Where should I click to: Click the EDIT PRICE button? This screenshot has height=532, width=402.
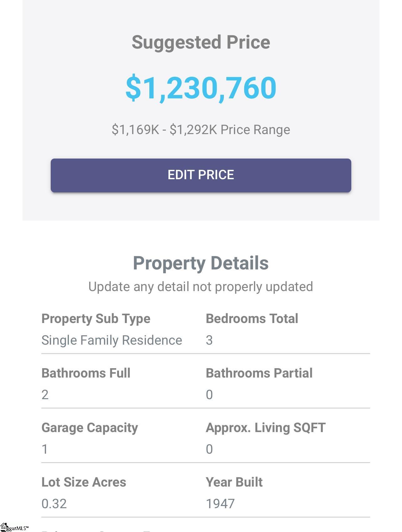click(x=201, y=175)
